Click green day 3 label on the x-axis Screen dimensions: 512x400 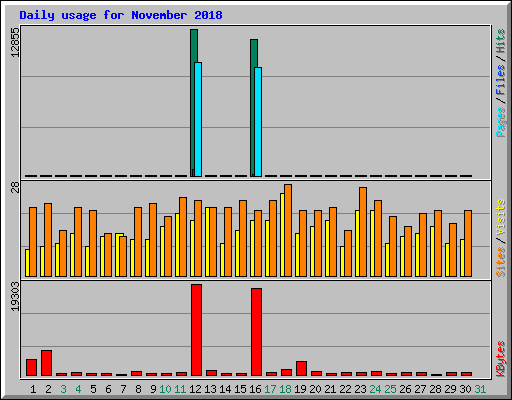pos(63,389)
